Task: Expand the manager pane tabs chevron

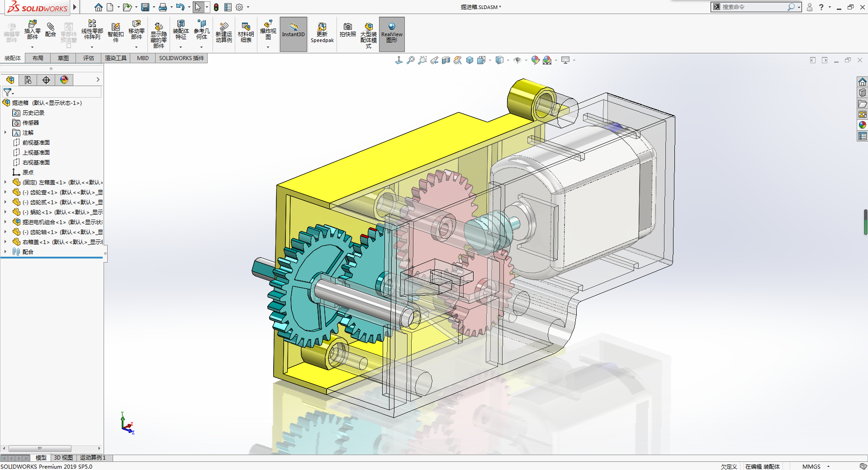Action: 98,80
